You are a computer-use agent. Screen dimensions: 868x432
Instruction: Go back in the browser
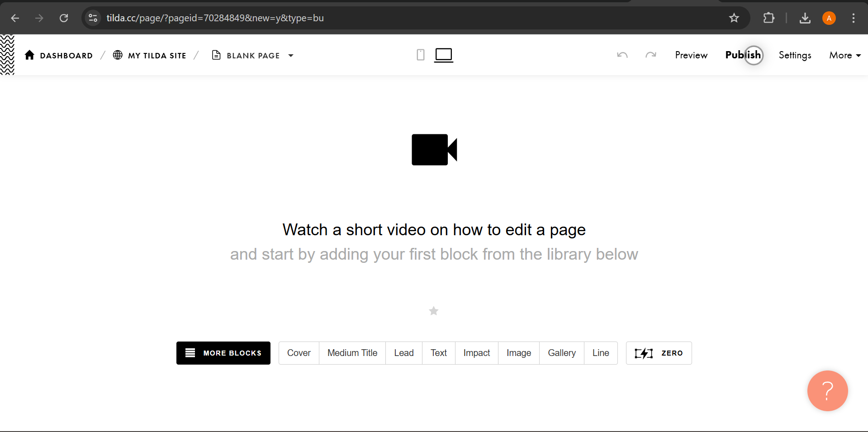coord(15,18)
